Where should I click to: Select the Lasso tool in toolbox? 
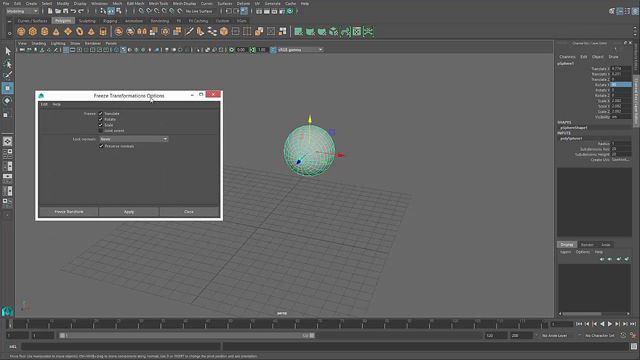click(x=7, y=64)
